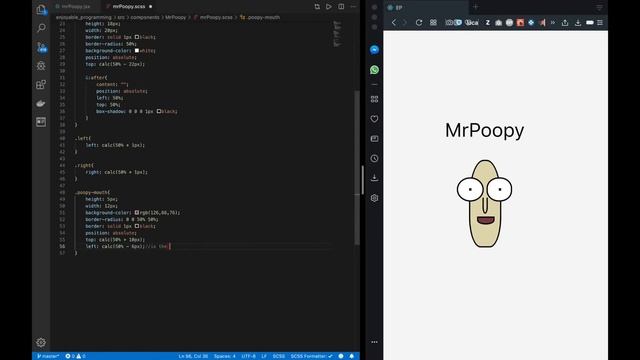Select the EP browser tab
Screen dimensions: 640x360
point(425,7)
